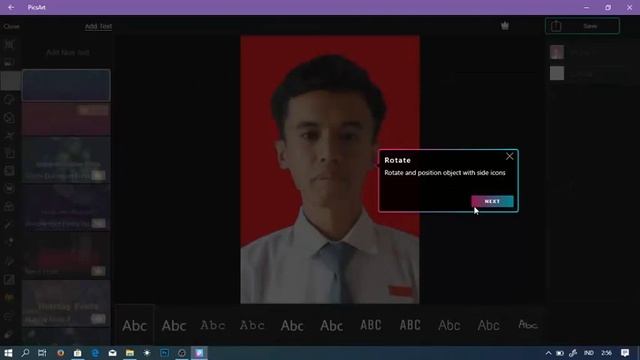Select the gray layer thumbnail below portrait layer

(x=557, y=73)
